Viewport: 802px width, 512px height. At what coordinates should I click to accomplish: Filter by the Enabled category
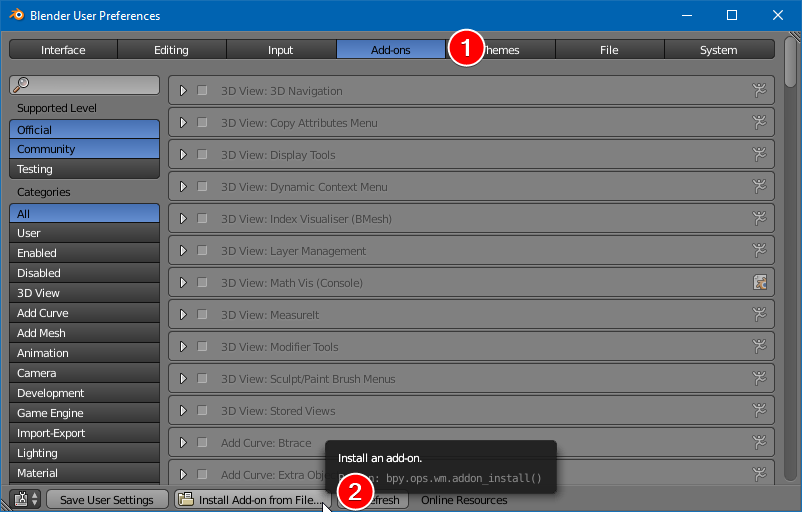point(84,253)
